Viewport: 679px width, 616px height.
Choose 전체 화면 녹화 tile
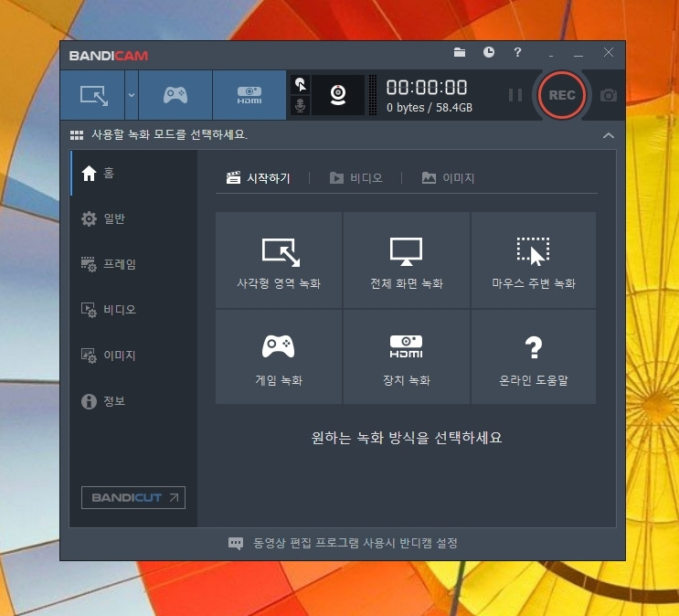tap(406, 260)
